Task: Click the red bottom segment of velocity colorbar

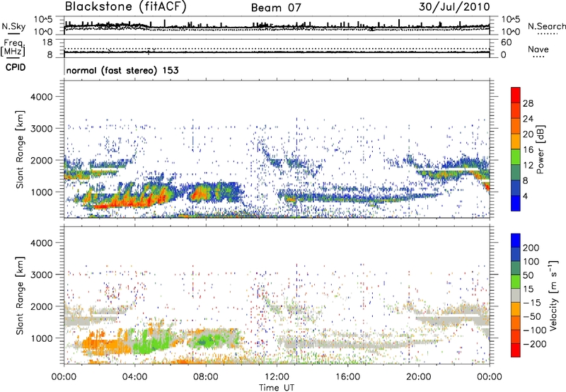Action: pos(516,350)
